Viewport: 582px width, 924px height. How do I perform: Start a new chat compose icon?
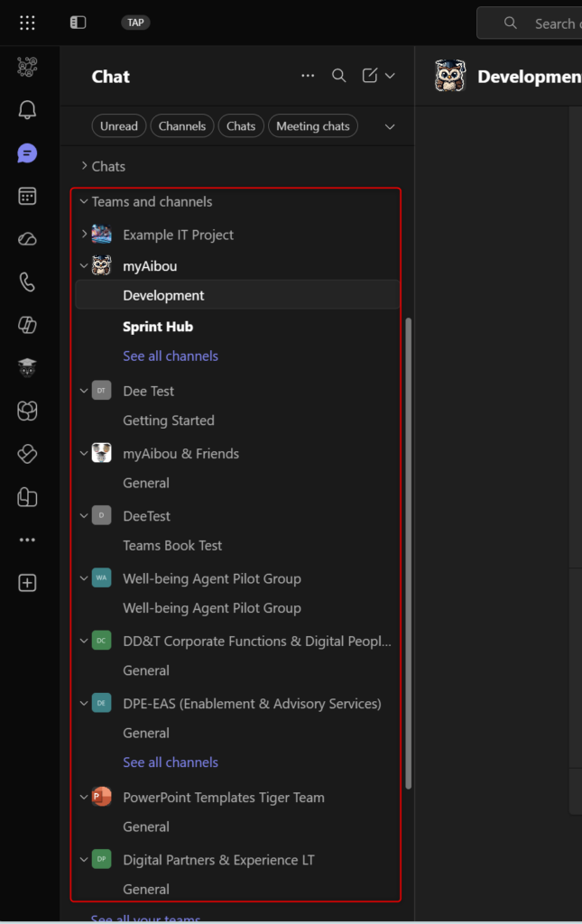[x=370, y=76]
